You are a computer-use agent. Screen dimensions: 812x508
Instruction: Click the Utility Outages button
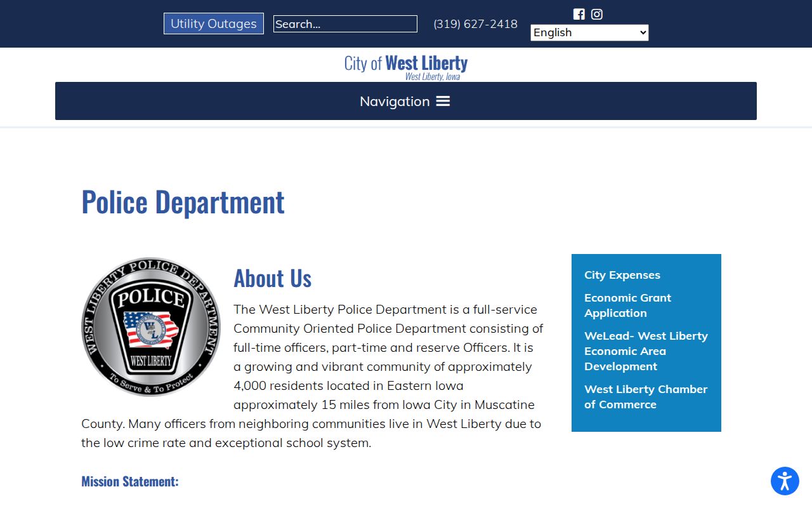[214, 23]
